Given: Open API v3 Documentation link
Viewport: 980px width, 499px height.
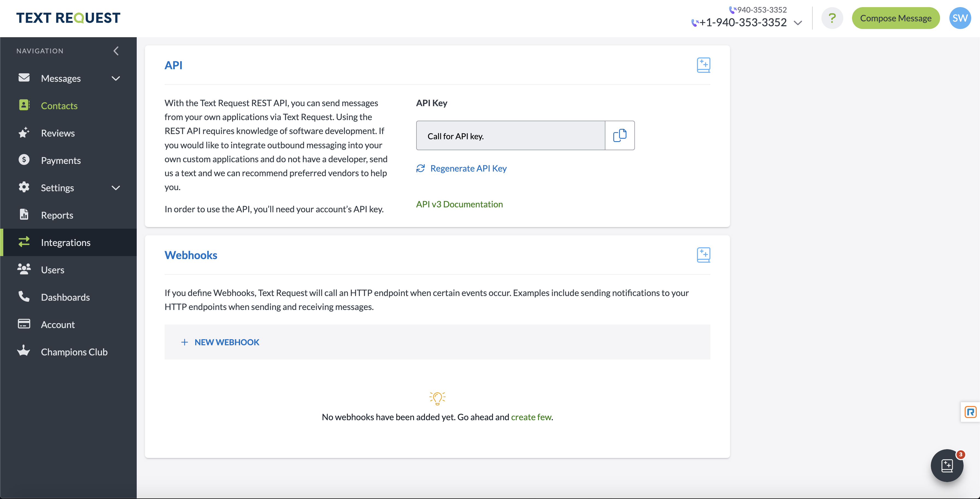Looking at the screenshot, I should click(459, 204).
